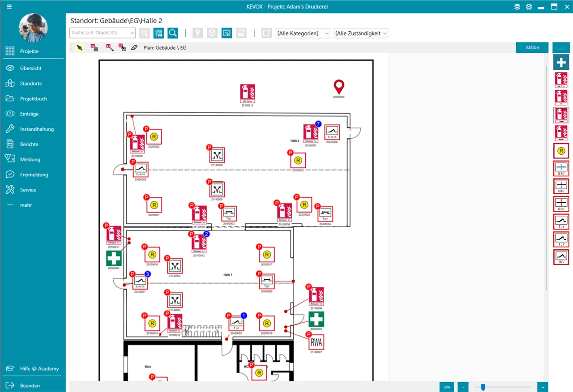Viewport: 573px width, 392px height.
Task: Click the Aktion button
Action: pyautogui.click(x=532, y=47)
